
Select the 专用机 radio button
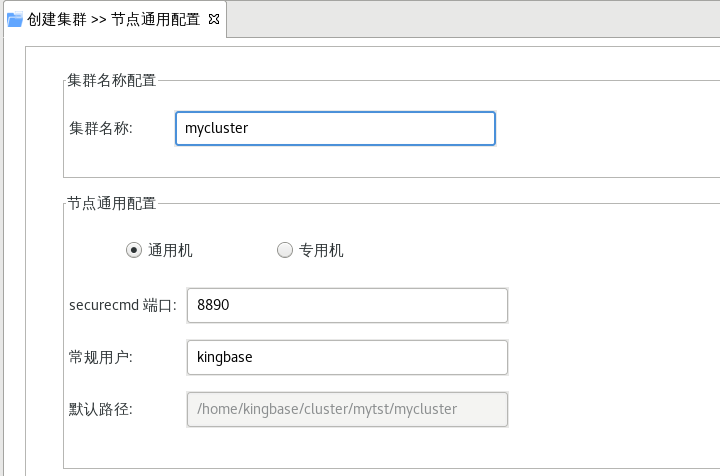tap(284, 251)
